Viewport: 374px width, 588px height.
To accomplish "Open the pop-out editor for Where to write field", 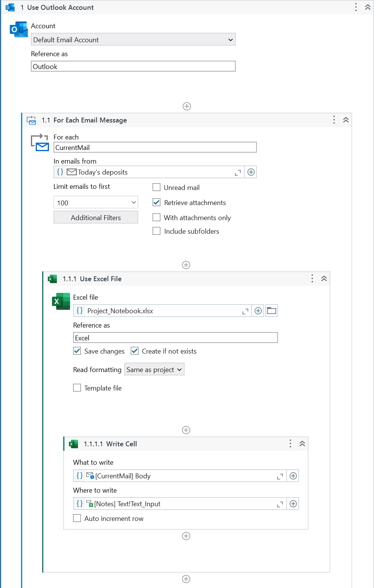I will [279, 504].
